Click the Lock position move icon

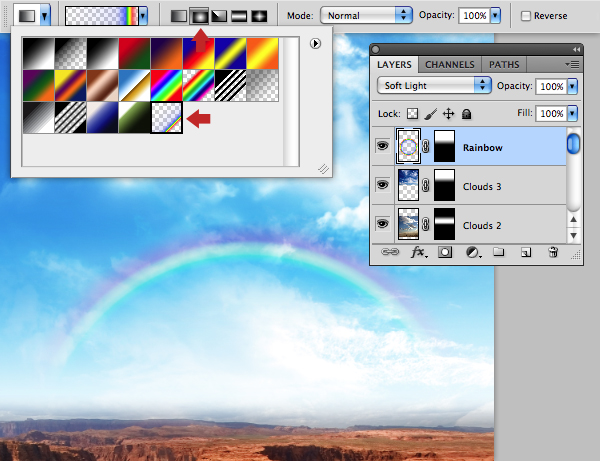[448, 114]
